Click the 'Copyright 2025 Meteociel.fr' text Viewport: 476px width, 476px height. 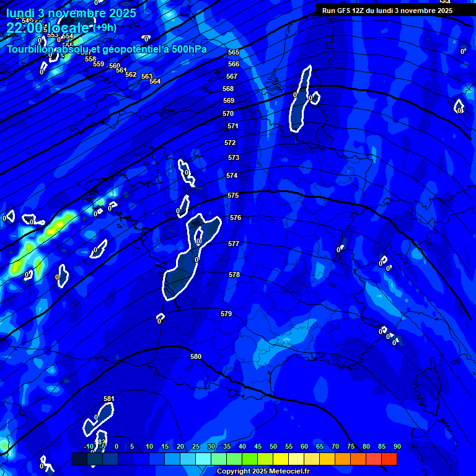coord(263,471)
